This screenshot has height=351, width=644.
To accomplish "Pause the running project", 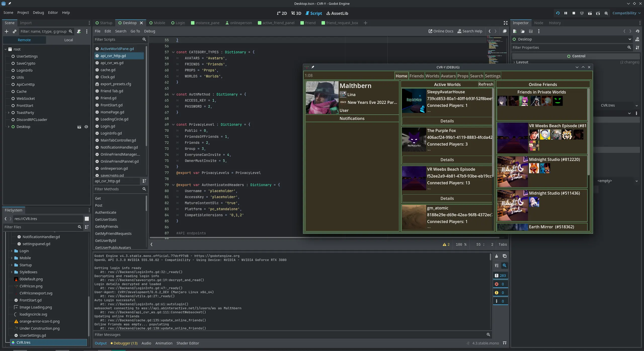I will [566, 13].
